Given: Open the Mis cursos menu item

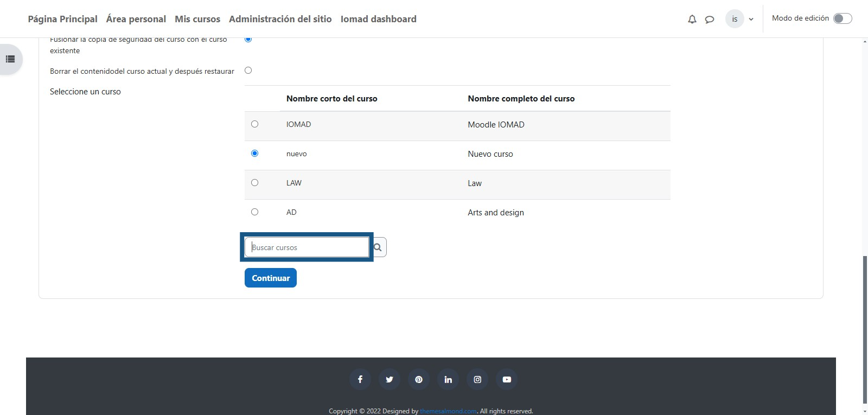Looking at the screenshot, I should (197, 19).
